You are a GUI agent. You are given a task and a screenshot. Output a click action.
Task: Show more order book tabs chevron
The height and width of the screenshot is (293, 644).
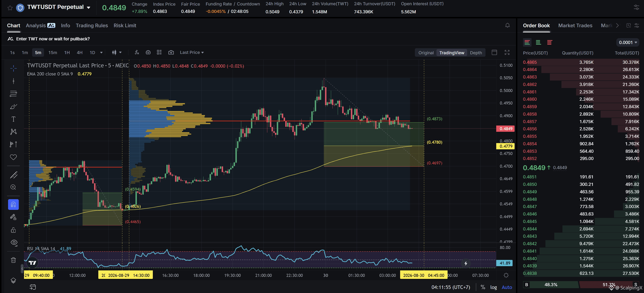point(618,25)
